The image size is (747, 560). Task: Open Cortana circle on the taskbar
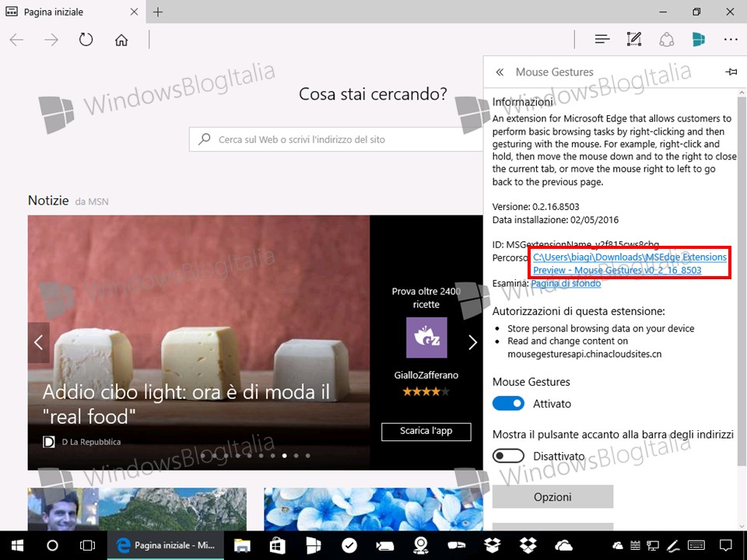point(52,545)
